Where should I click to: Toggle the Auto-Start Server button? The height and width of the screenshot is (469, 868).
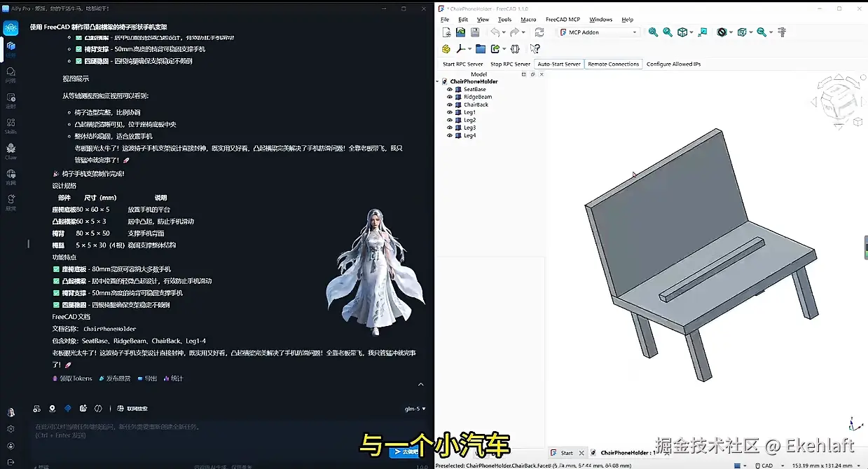click(x=559, y=64)
